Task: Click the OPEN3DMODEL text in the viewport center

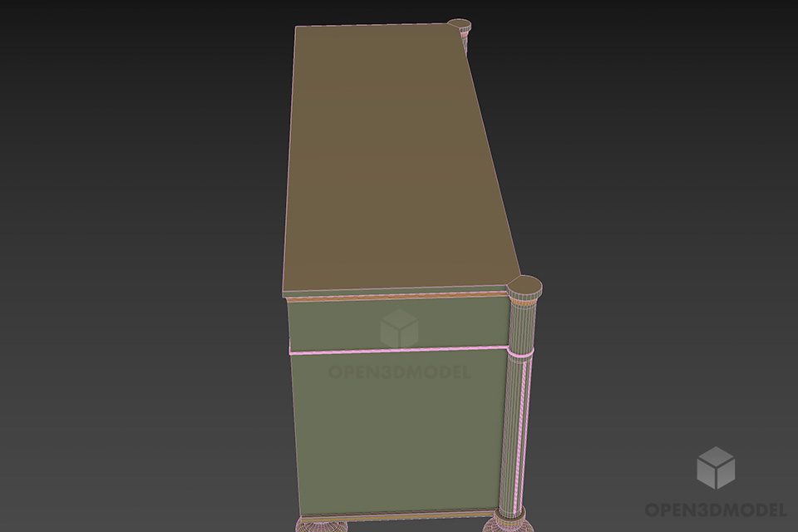Action: click(x=397, y=372)
